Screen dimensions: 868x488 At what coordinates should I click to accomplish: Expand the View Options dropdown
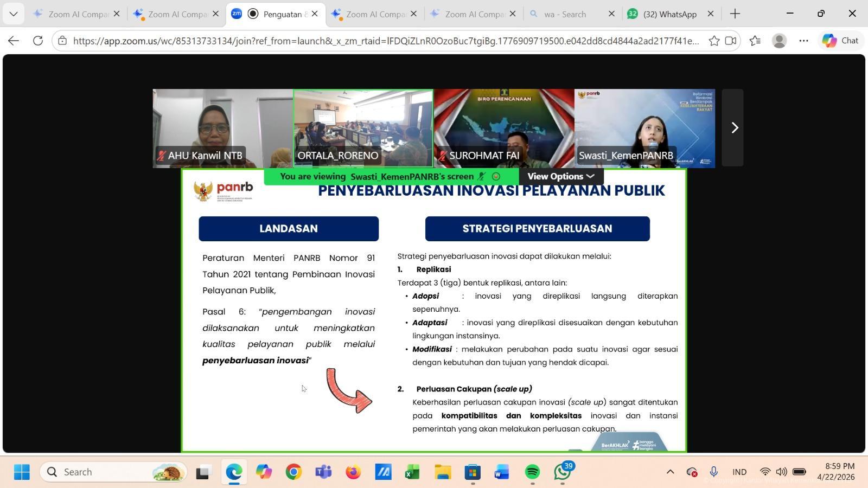(560, 176)
